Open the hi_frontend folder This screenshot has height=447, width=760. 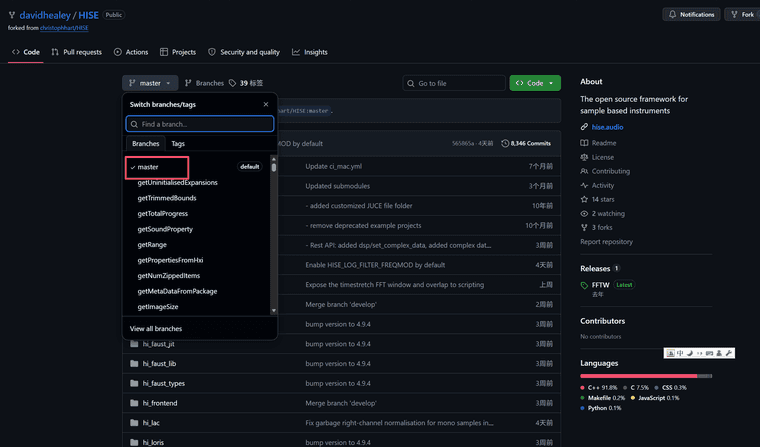(160, 403)
